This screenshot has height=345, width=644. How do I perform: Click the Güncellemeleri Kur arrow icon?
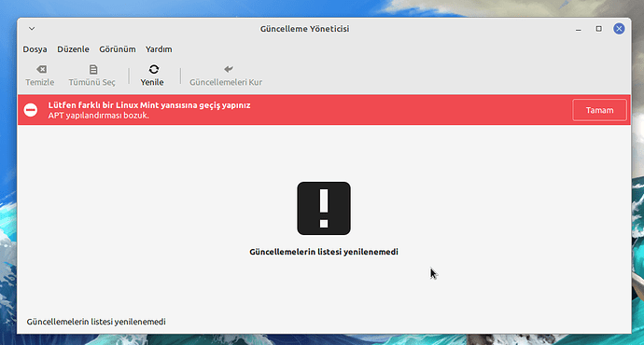coord(229,69)
